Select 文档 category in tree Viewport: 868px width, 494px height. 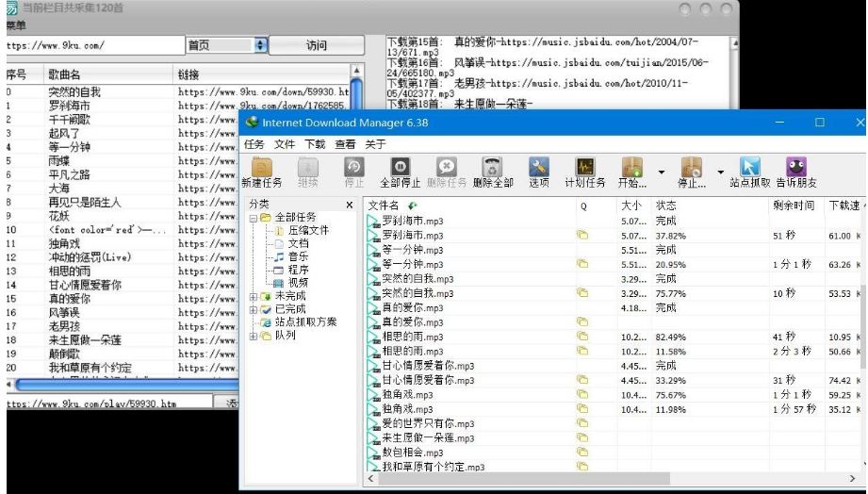(299, 243)
